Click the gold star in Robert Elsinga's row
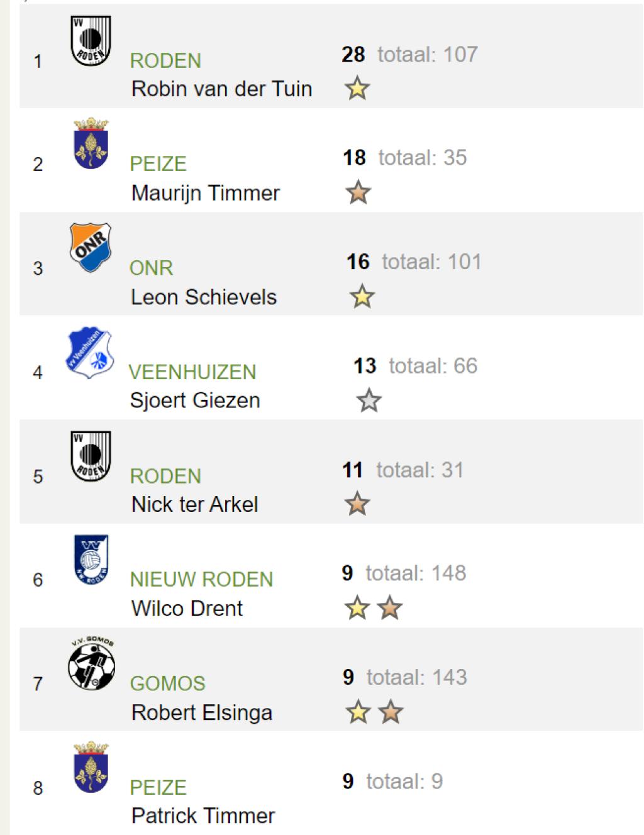644x835 pixels. tap(358, 712)
